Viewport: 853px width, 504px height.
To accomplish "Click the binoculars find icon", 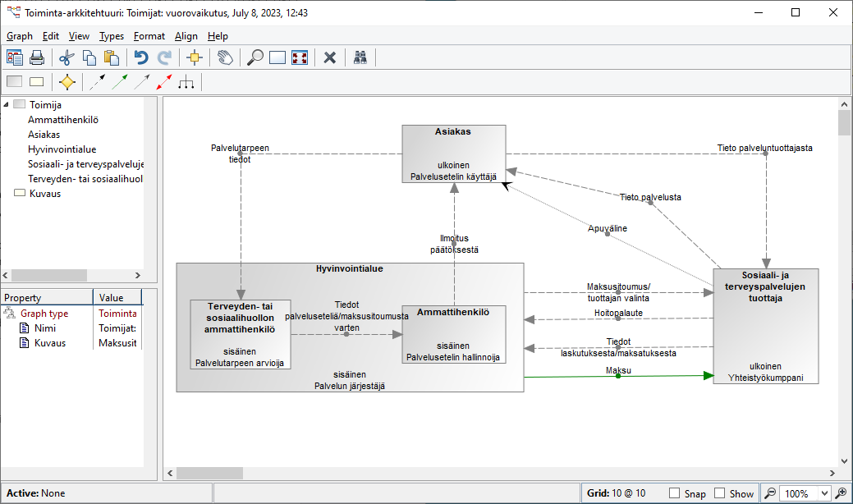I will 360,57.
